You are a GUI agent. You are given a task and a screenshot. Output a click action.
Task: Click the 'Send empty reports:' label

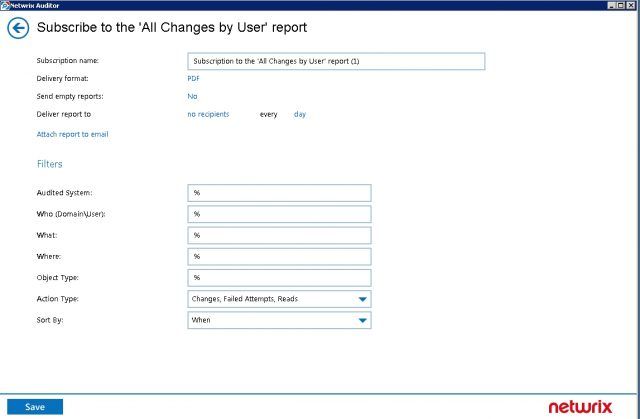click(70, 96)
